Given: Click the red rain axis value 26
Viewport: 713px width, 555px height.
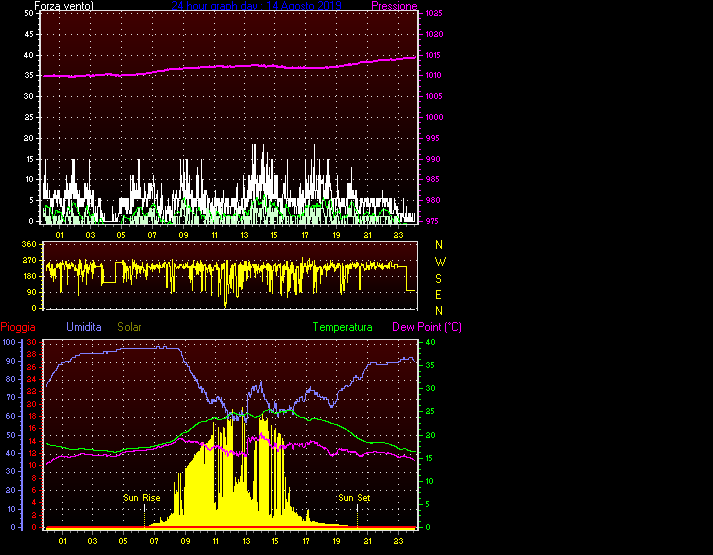Looking at the screenshot, I should point(31,367).
